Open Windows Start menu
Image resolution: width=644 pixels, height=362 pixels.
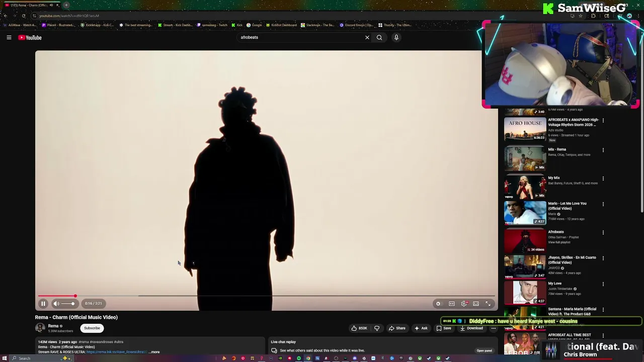(x=5, y=358)
